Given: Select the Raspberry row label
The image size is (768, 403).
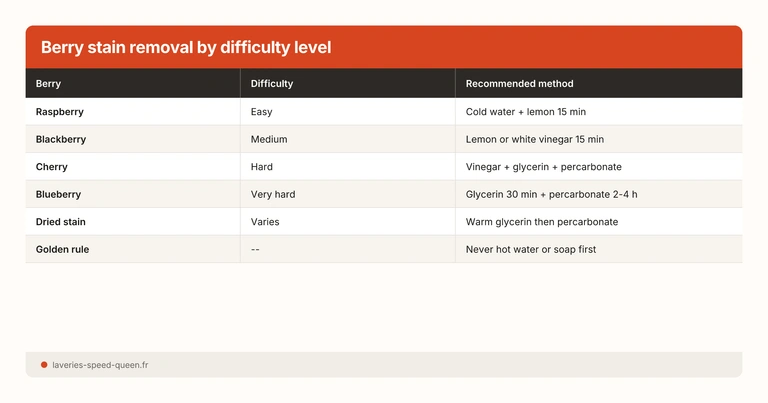Looking at the screenshot, I should click(x=60, y=112).
